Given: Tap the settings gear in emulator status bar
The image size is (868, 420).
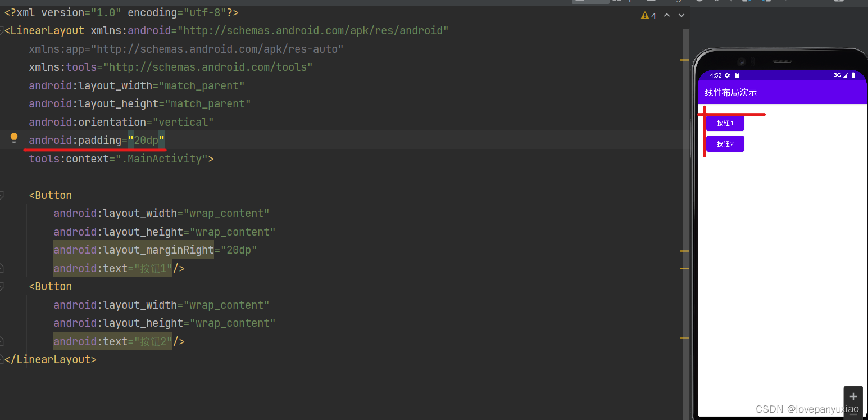Looking at the screenshot, I should 727,75.
